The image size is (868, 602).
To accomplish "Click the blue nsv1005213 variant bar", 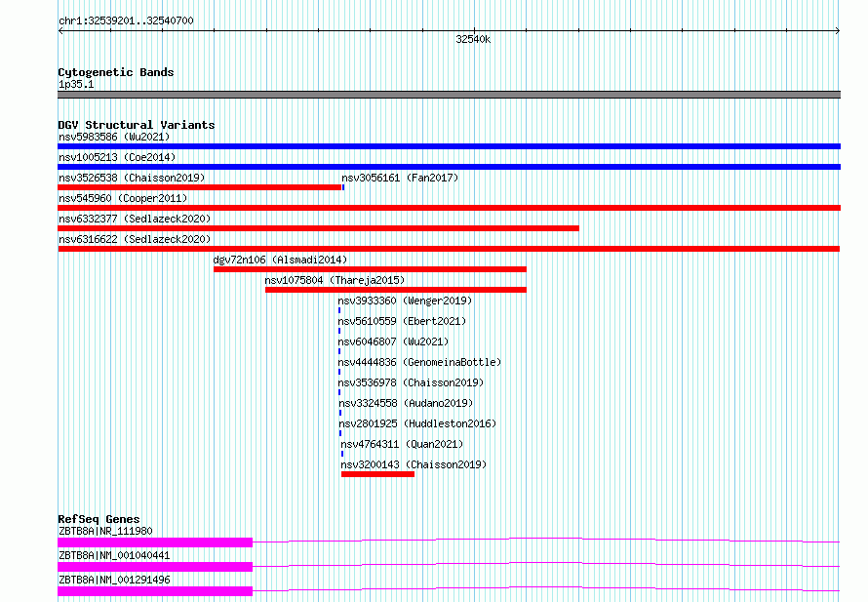I will pos(449,167).
